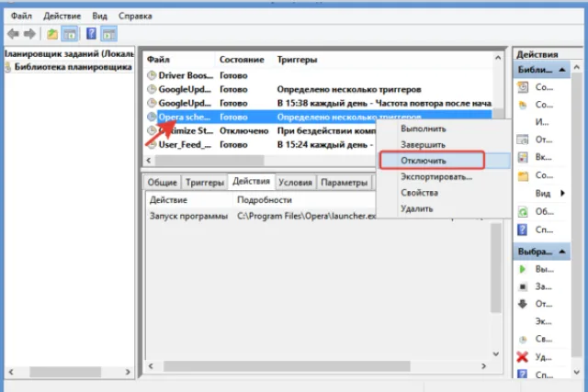588x392 pixels.
Task: Click the Вк... enable history icon
Action: coord(523,157)
